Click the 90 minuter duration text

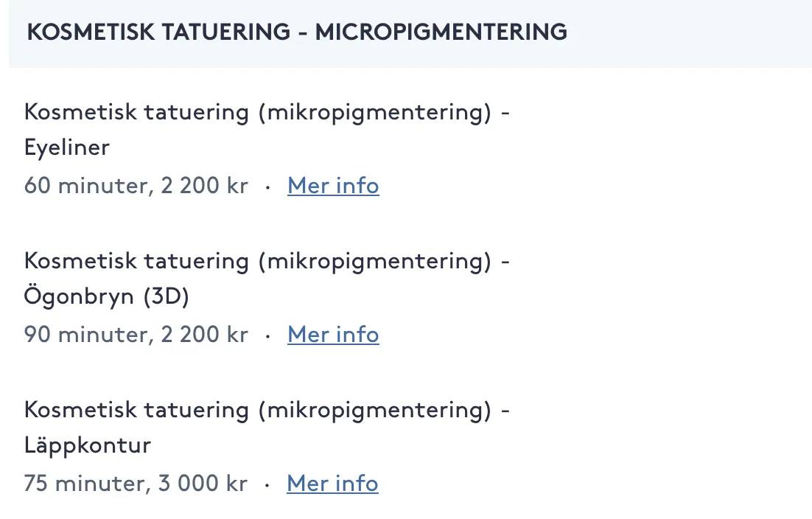pyautogui.click(x=88, y=334)
